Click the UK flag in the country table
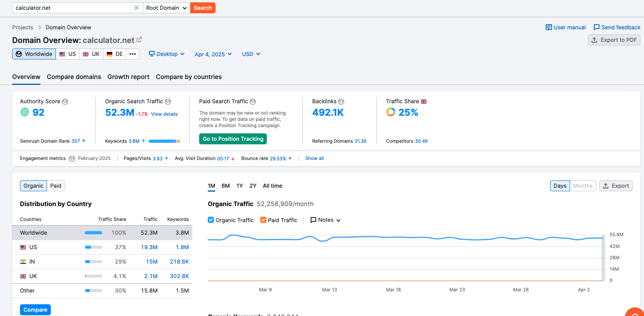 pyautogui.click(x=23, y=276)
